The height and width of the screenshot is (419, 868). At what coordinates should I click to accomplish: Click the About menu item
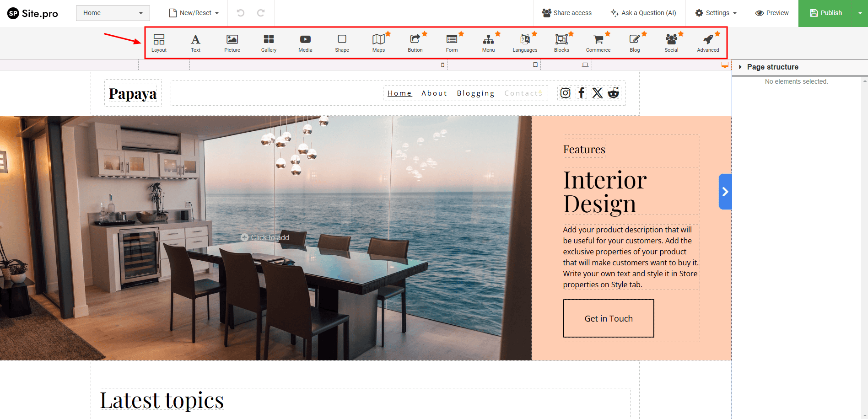pos(434,93)
